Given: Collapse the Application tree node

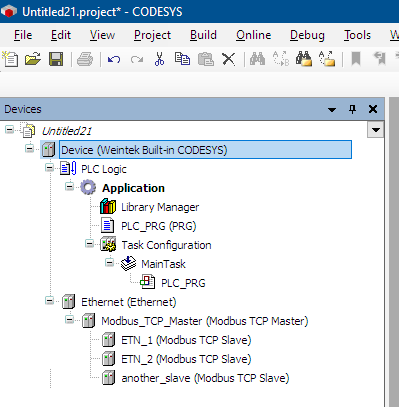Looking at the screenshot, I should [69, 187].
